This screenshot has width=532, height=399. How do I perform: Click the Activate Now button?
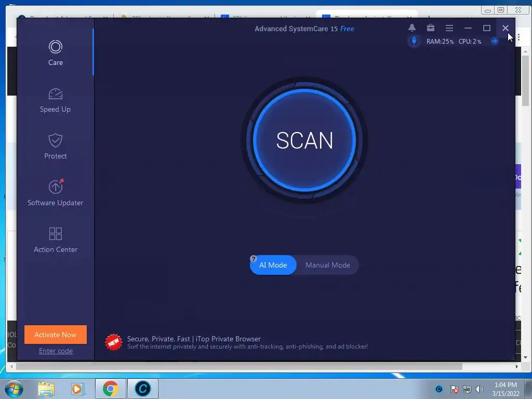(55, 335)
